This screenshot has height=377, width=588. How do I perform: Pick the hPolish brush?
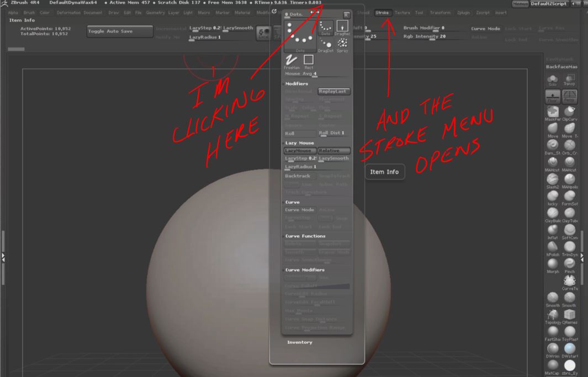[x=553, y=249]
